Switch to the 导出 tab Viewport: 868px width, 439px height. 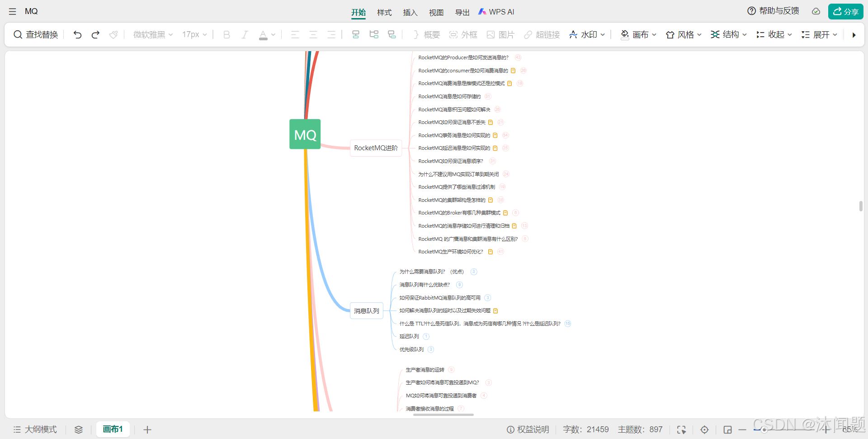(x=462, y=12)
